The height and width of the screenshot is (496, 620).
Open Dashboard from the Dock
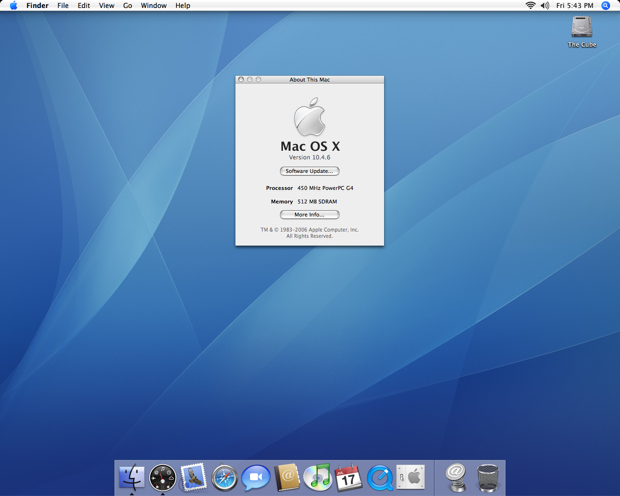pos(163,477)
